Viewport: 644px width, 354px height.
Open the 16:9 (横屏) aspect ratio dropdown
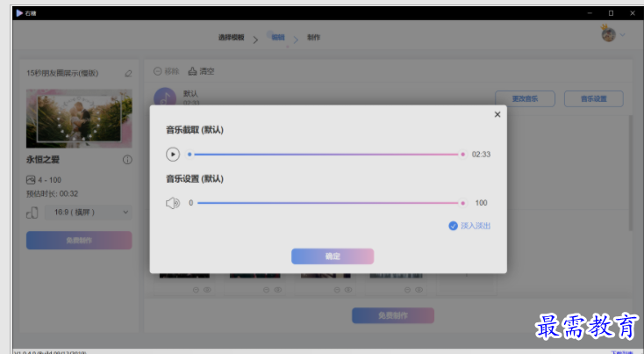tap(89, 213)
